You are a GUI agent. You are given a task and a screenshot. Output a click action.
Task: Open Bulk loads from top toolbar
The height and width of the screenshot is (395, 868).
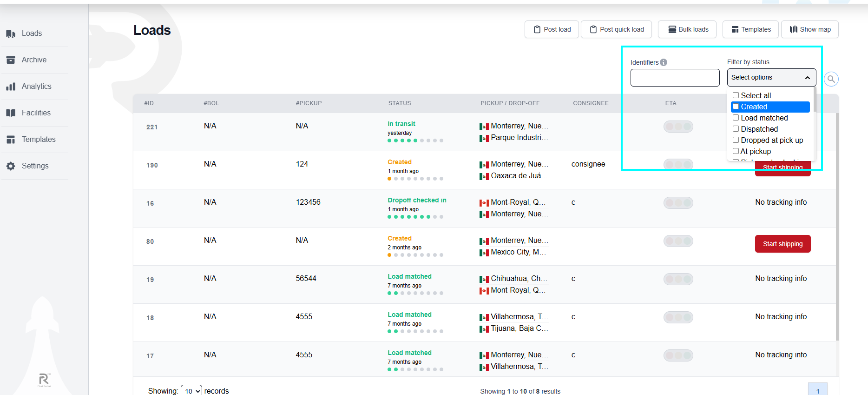(688, 29)
